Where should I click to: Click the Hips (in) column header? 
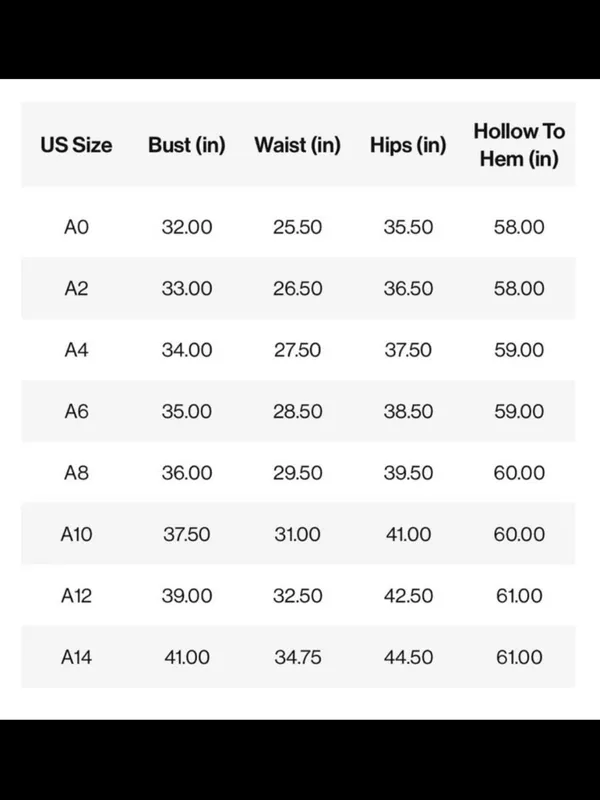(408, 145)
